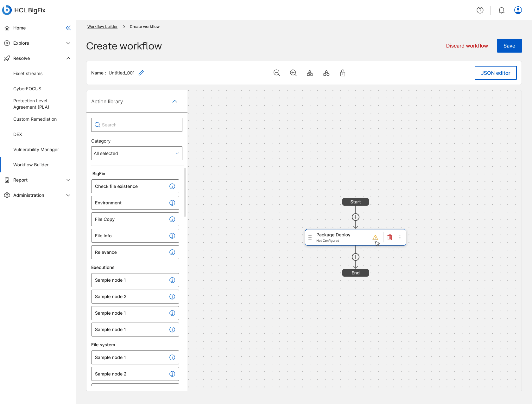532x404 pixels.
Task: Open CyberFOCUS
Action: tap(27, 89)
